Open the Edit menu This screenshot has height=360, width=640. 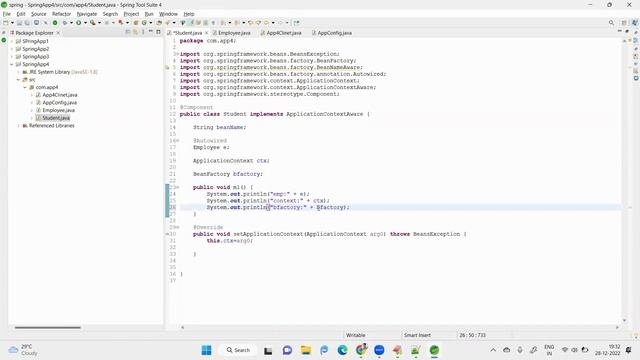[x=21, y=14]
